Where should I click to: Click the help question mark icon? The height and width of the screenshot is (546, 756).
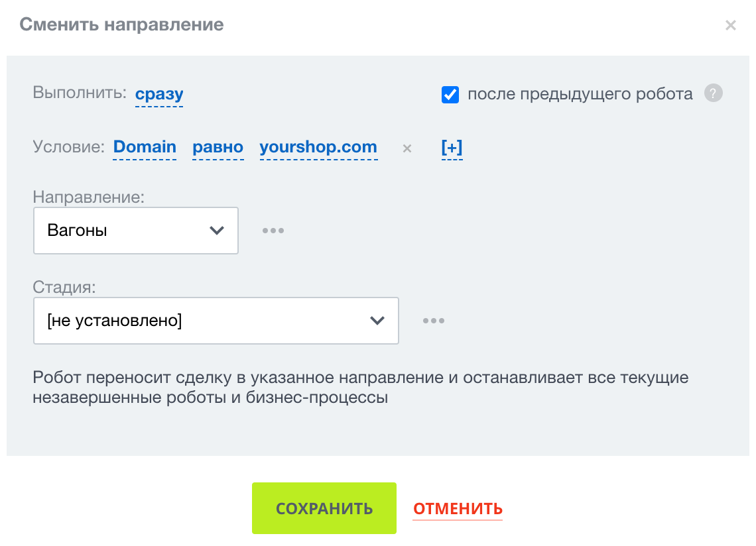point(713,93)
